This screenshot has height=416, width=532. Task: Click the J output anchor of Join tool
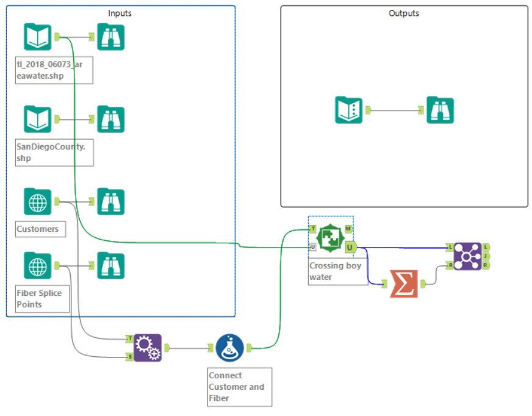coord(486,256)
